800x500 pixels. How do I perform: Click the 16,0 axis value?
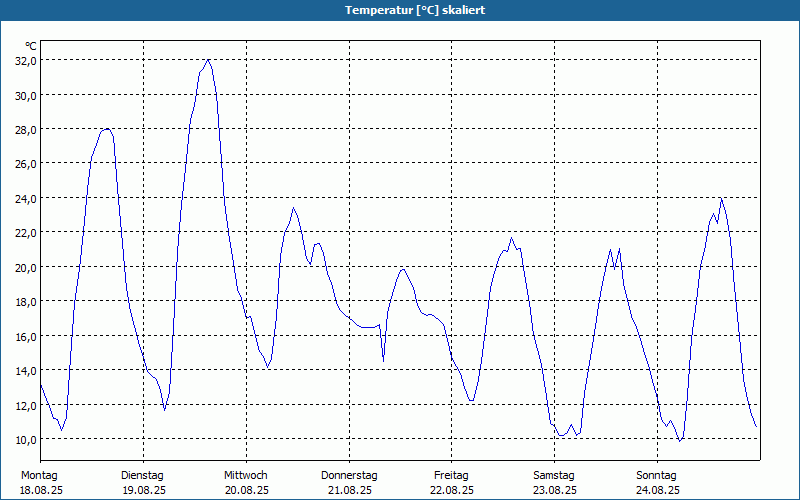(26, 336)
